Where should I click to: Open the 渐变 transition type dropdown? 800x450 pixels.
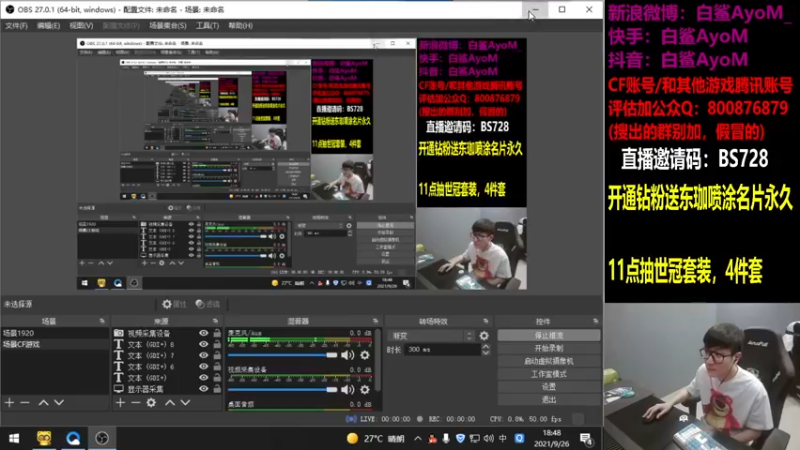click(x=432, y=336)
